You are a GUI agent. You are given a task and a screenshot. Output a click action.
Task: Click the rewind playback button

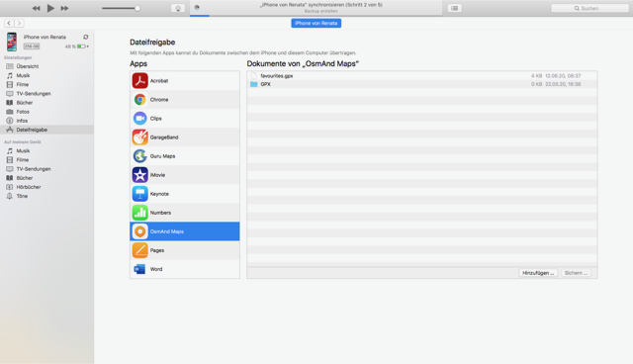(x=36, y=8)
